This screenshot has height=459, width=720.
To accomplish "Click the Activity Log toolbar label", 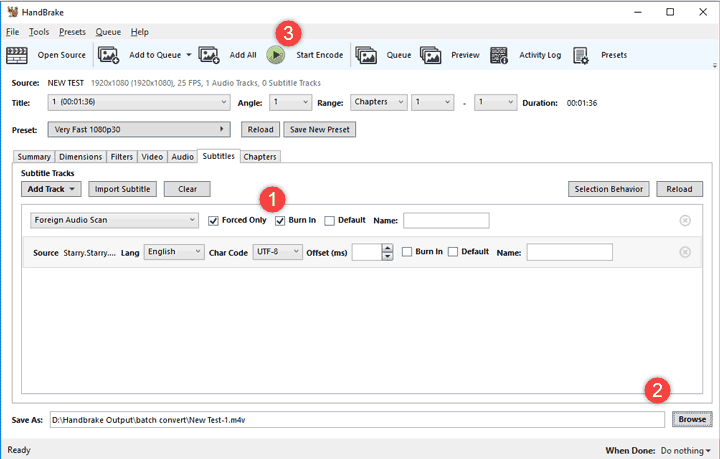I will pyautogui.click(x=540, y=55).
